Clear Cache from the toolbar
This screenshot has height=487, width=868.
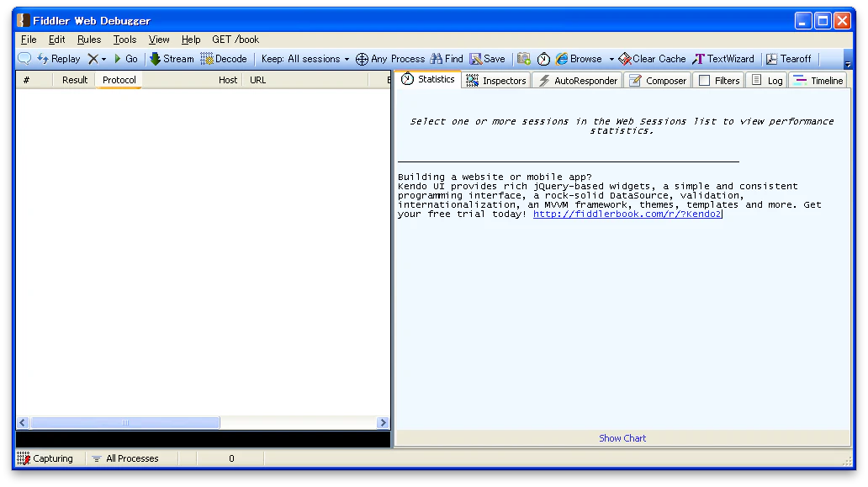coord(652,59)
